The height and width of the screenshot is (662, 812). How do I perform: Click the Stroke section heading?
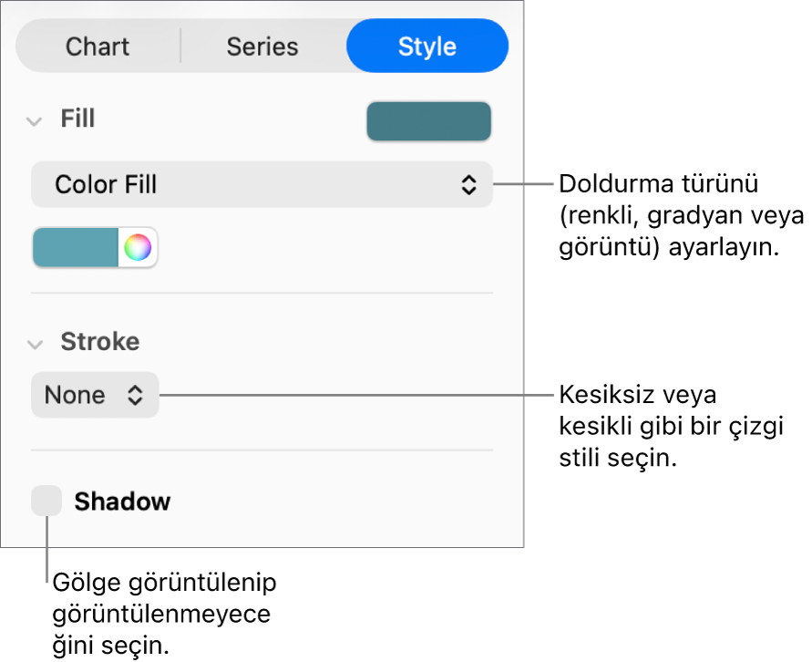click(99, 342)
